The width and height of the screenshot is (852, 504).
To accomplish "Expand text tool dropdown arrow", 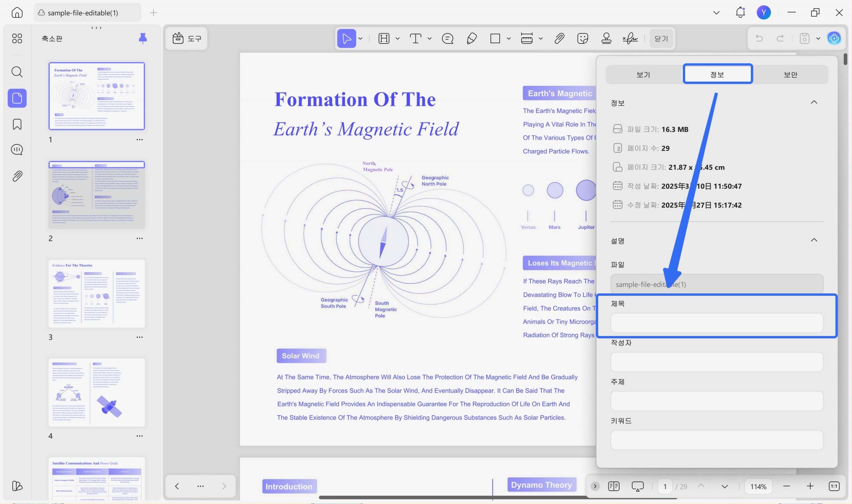I will [x=429, y=38].
